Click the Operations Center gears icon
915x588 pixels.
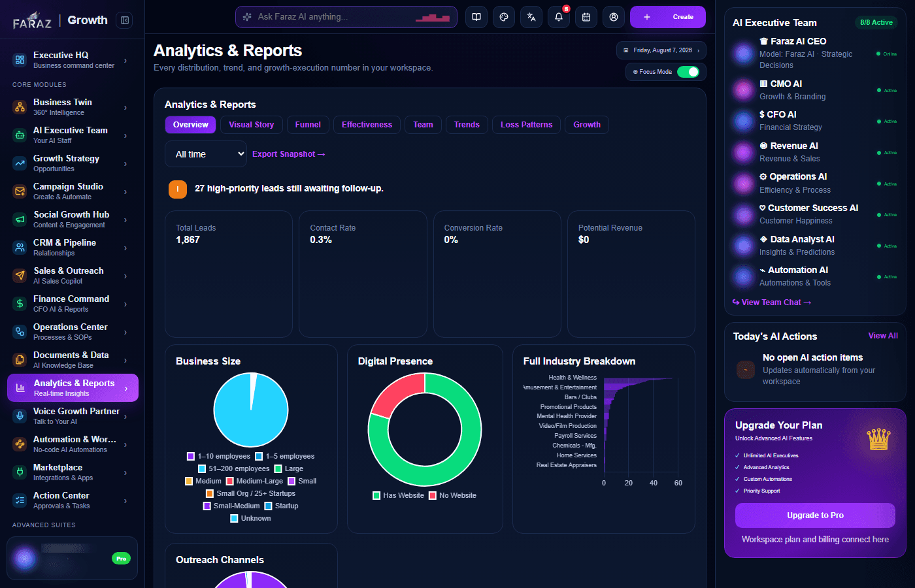(20, 332)
